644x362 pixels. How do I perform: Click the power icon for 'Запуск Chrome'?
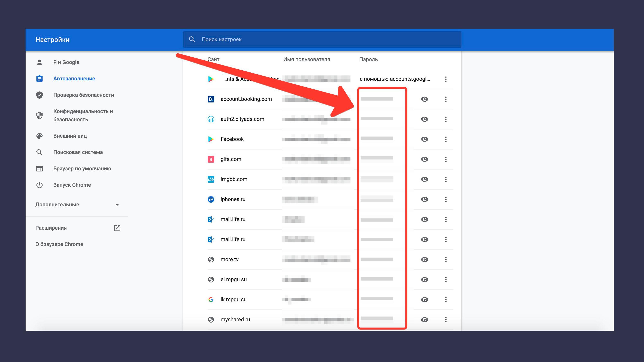pyautogui.click(x=39, y=185)
